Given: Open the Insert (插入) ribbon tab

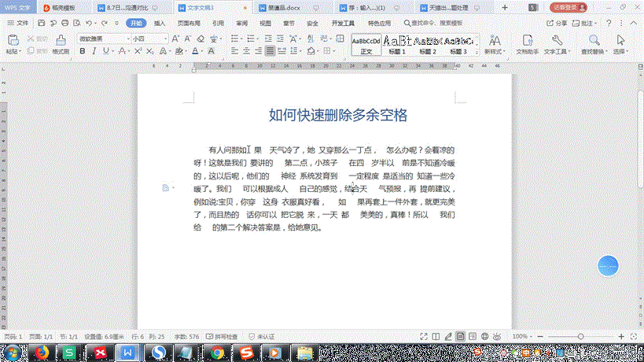Looking at the screenshot, I should (160, 24).
